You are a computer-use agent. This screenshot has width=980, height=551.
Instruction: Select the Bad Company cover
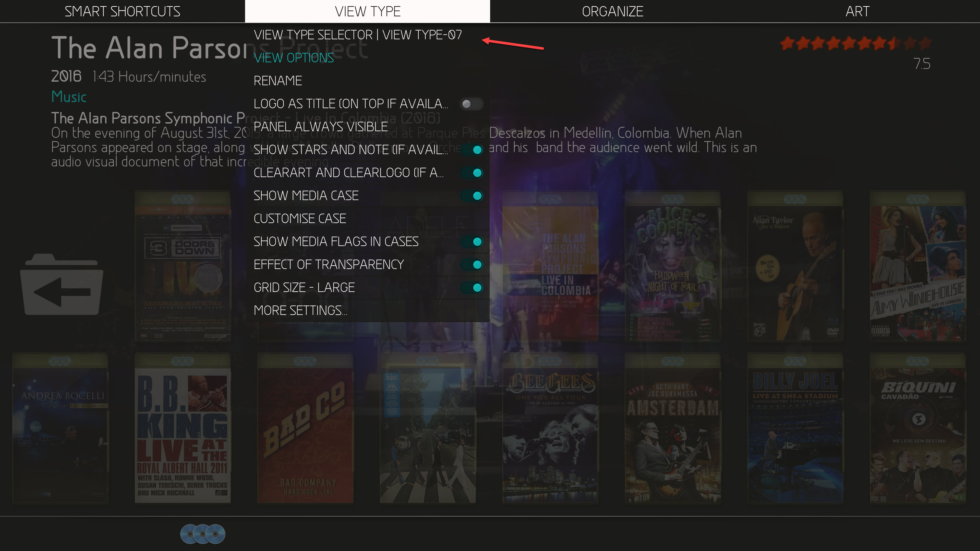(305, 428)
